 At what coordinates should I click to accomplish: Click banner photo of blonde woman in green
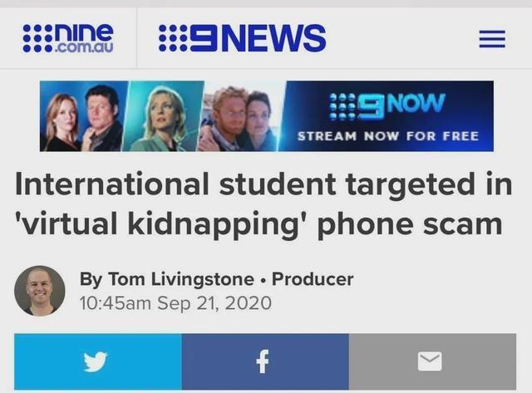[163, 116]
